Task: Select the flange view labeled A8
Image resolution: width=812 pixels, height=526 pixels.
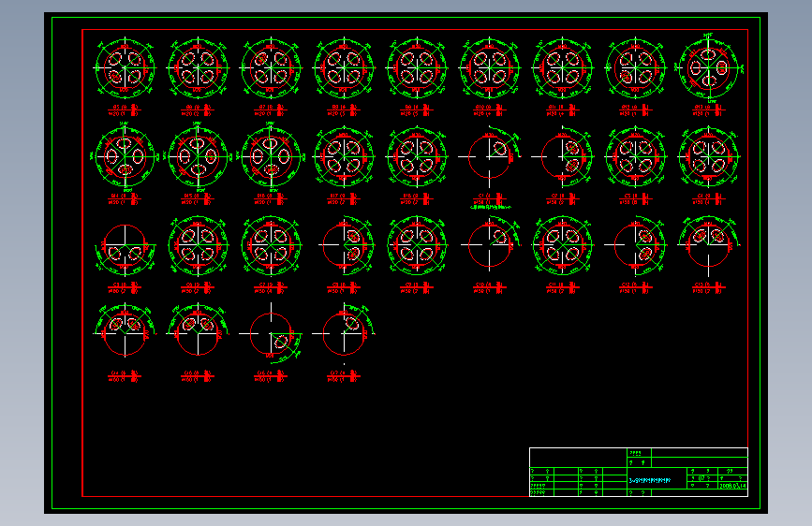Action: tap(344, 67)
